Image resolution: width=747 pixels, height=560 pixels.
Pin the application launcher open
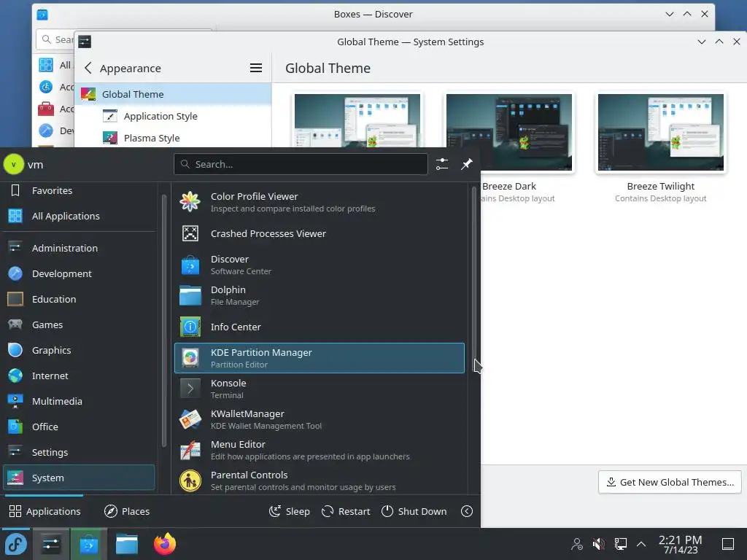pos(466,164)
